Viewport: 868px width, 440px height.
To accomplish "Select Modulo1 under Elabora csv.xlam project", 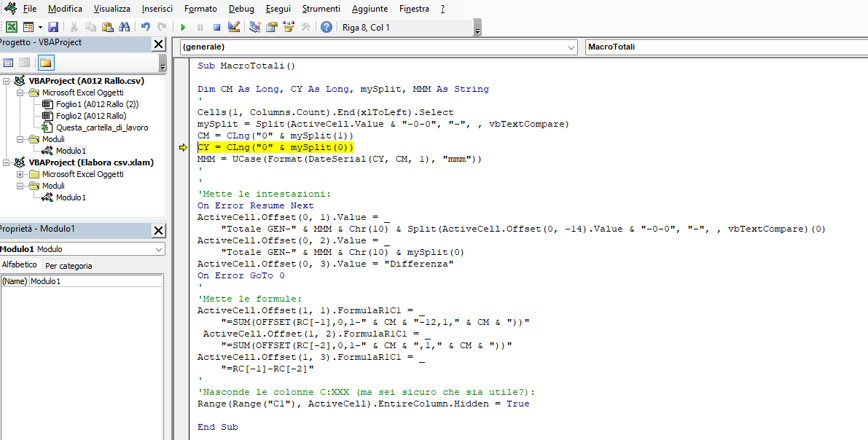I will (71, 197).
